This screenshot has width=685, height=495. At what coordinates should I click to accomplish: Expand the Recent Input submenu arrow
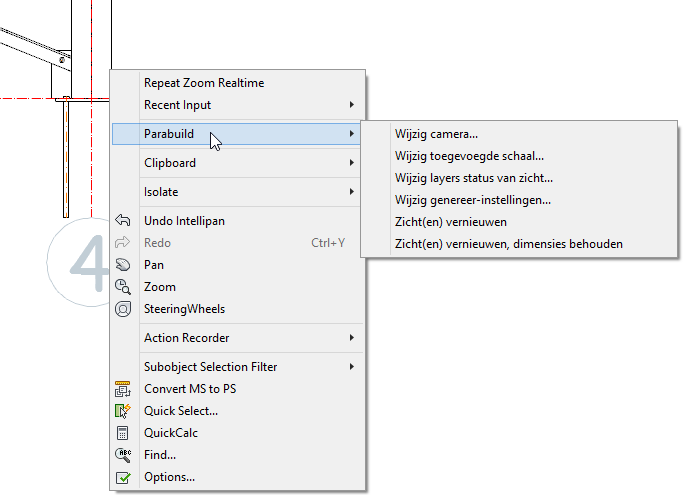coord(352,105)
